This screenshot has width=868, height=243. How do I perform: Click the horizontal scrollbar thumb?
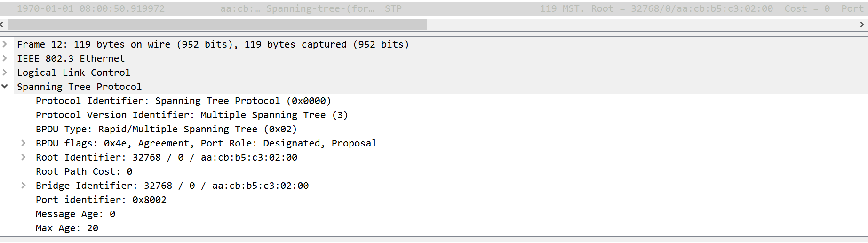pos(217,24)
